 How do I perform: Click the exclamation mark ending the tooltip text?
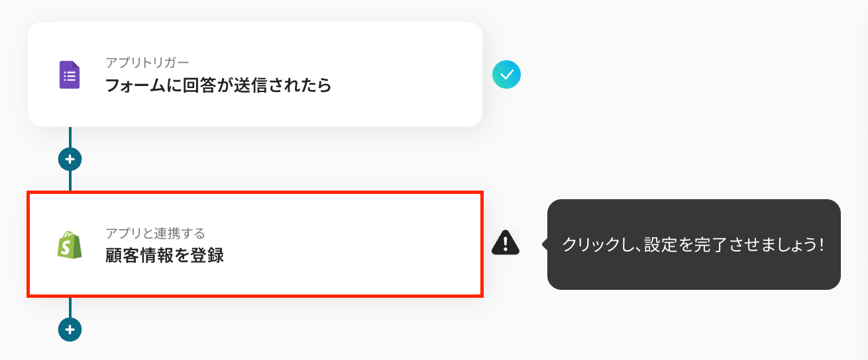(x=821, y=244)
